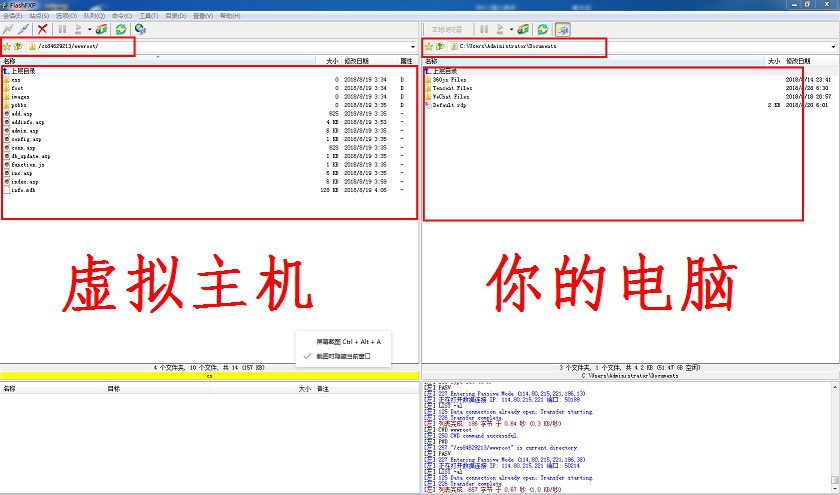The image size is (840, 495).
Task: Expand the remote path dropdown arrow
Action: (x=413, y=47)
